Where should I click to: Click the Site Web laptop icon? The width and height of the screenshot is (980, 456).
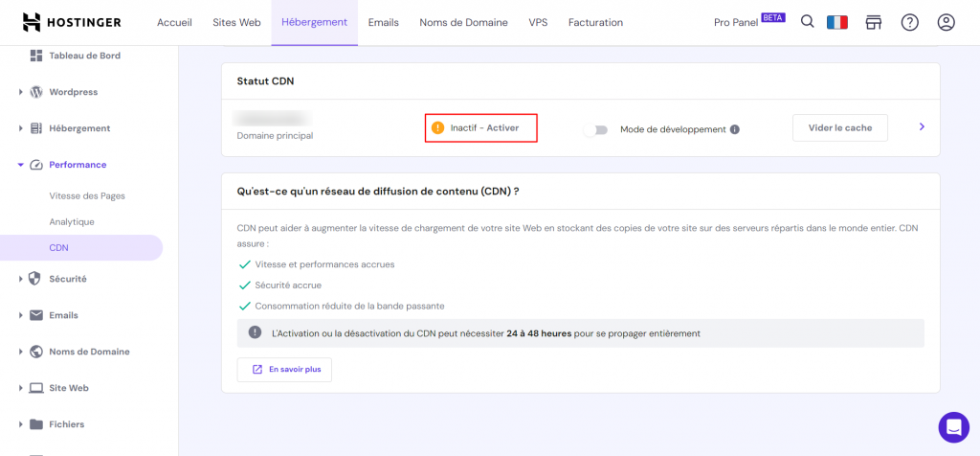(36, 388)
